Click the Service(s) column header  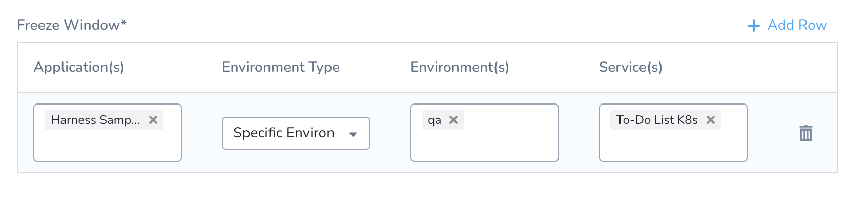[631, 67]
